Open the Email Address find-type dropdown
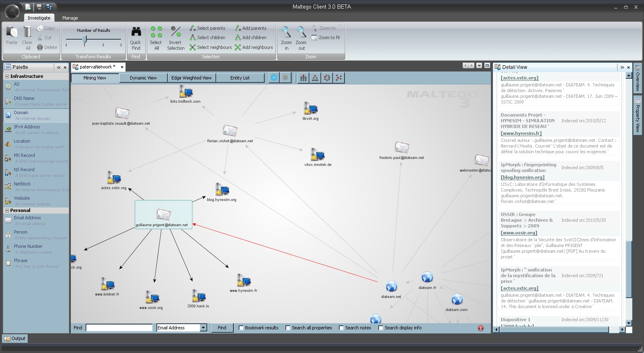The width and height of the screenshot is (644, 353). click(204, 328)
